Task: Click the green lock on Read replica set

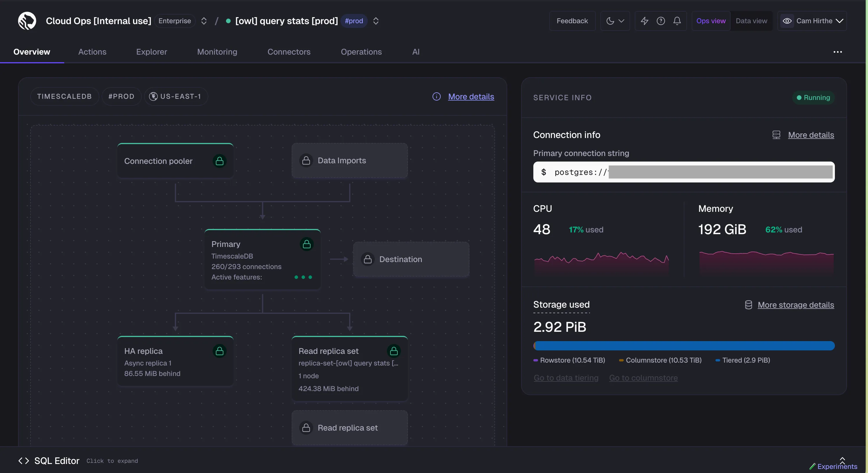Action: pos(394,351)
